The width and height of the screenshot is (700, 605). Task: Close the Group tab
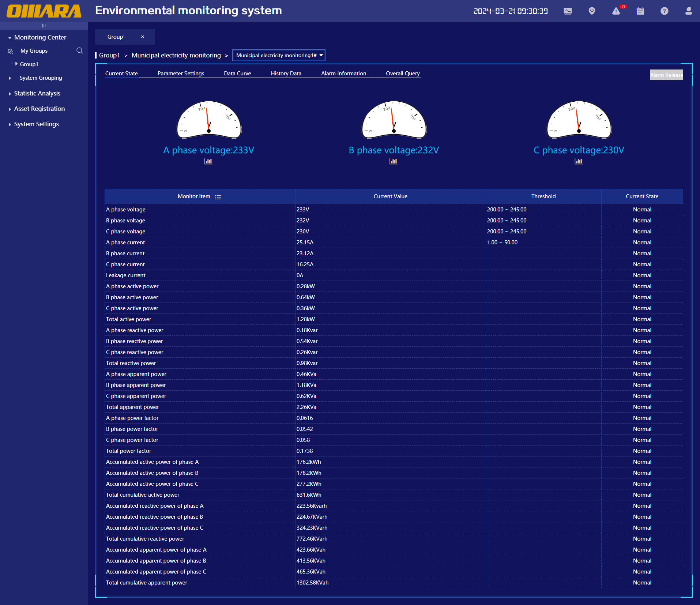[x=143, y=37]
